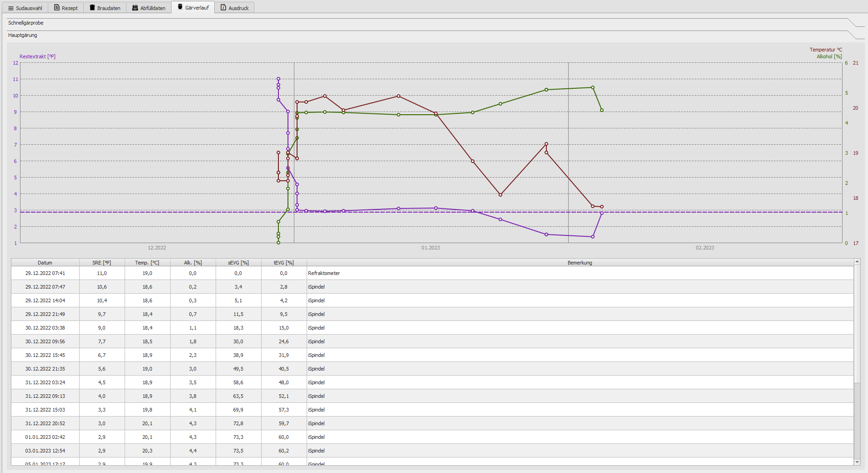Click the splitter handle between chart and table

[x=435, y=257]
